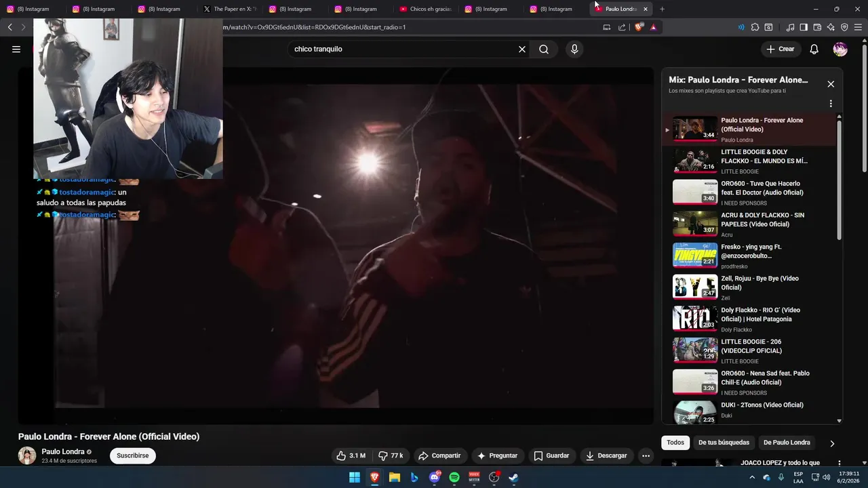Play 'ORO600 - Nena Sad' from mix
The image size is (868, 488).
(749, 382)
